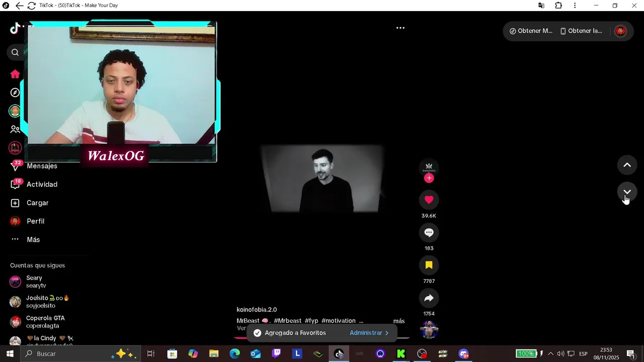Open Twitch app from the taskbar
644x362 pixels.
point(276,354)
